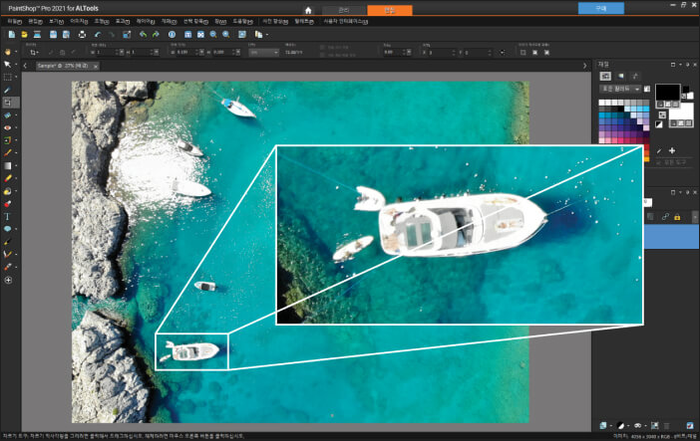
Task: Click the New file icon
Action: pyautogui.click(x=12, y=34)
